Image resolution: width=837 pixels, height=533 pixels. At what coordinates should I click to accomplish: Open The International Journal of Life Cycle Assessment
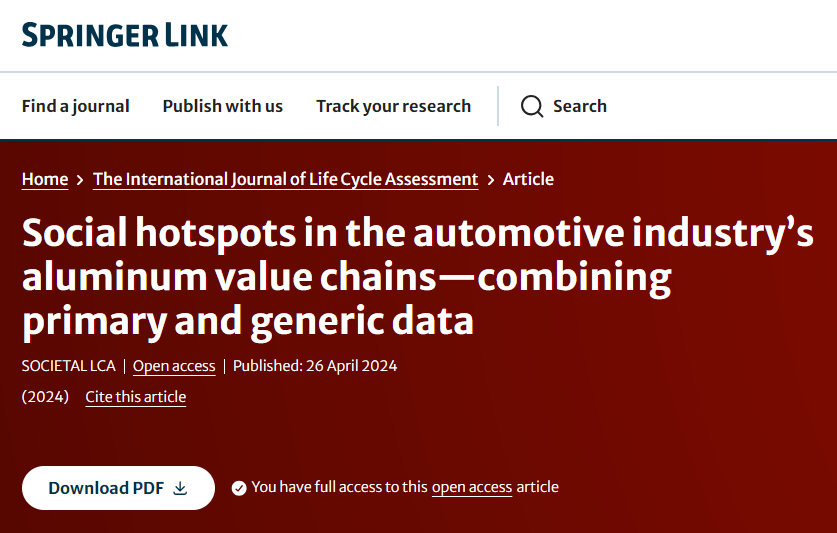(x=285, y=179)
